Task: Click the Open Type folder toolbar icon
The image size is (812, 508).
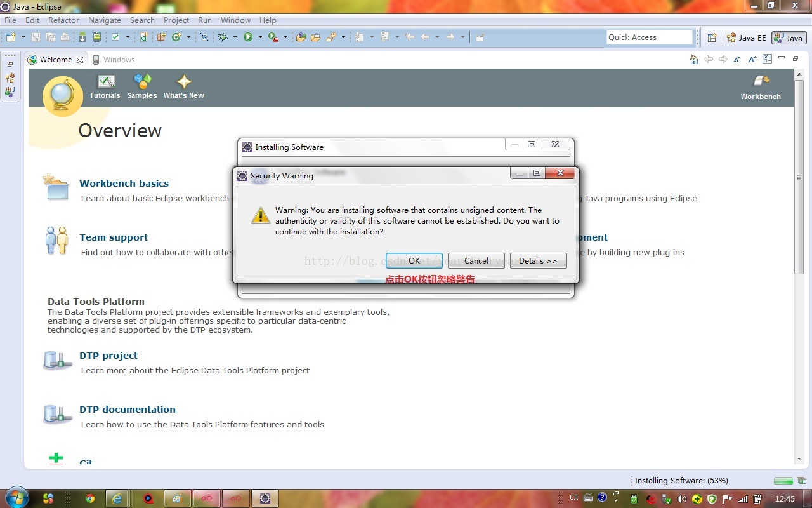Action: (301, 37)
